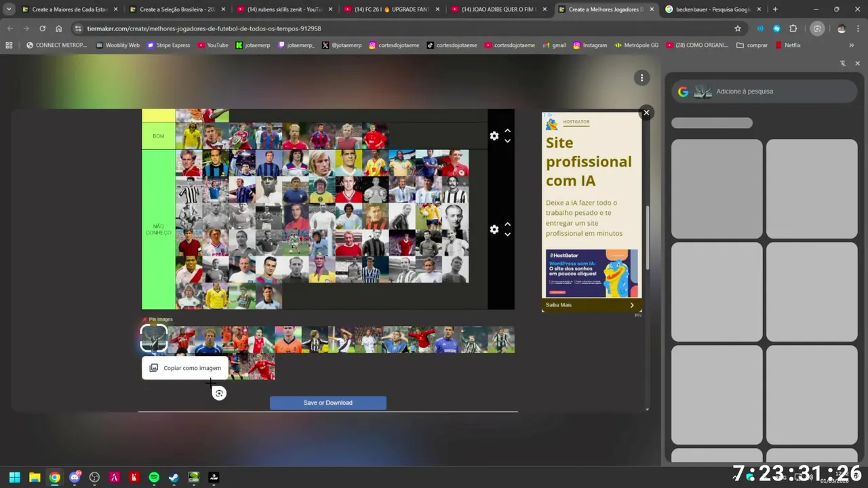
Task: Open the Apps grid in bookmarks bar
Action: click(x=9, y=45)
